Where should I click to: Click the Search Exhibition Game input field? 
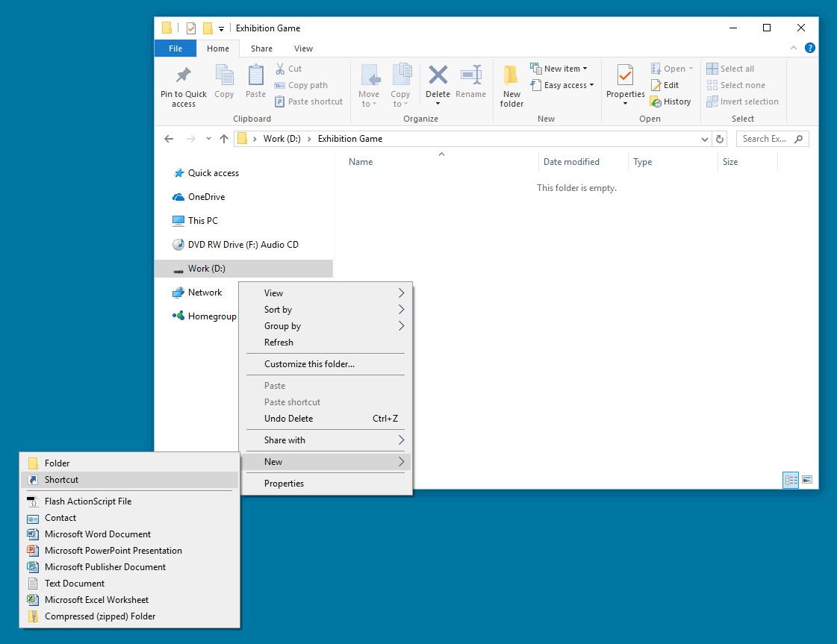[x=772, y=139]
